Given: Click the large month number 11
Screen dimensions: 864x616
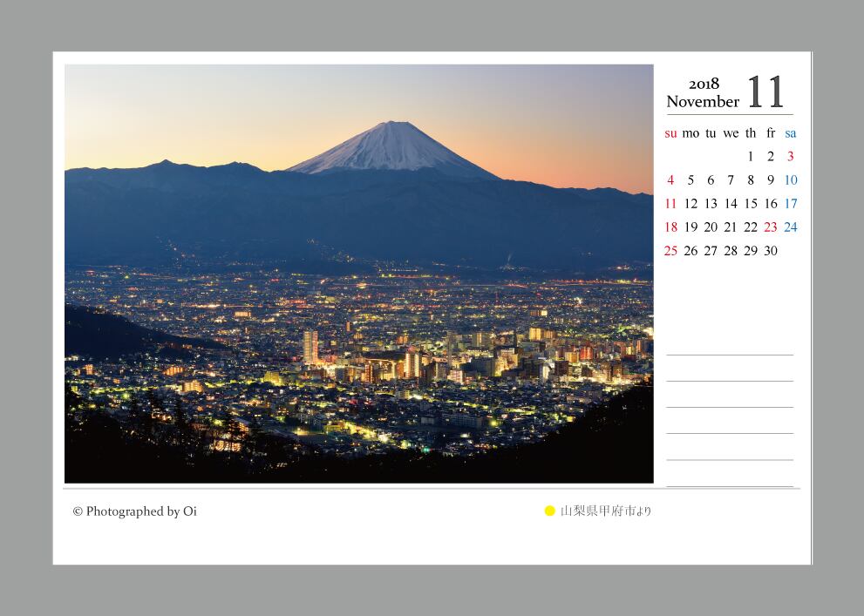Looking at the screenshot, I should pyautogui.click(x=765, y=91).
